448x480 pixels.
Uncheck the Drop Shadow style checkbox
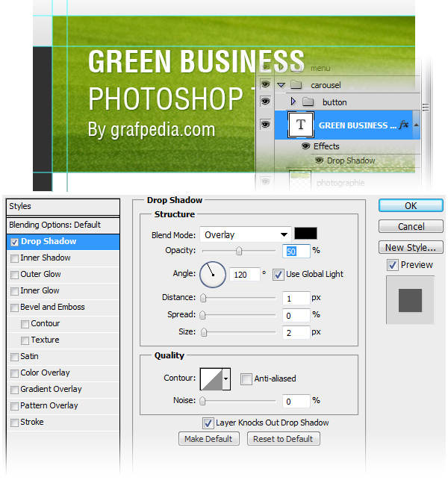tap(14, 242)
